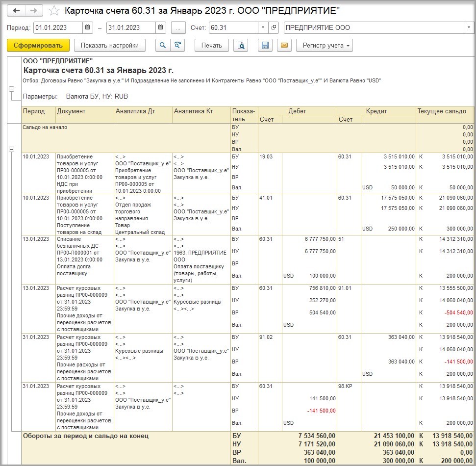Click the Показать настройки button
Viewport: 476px width, 466px height.
point(110,46)
